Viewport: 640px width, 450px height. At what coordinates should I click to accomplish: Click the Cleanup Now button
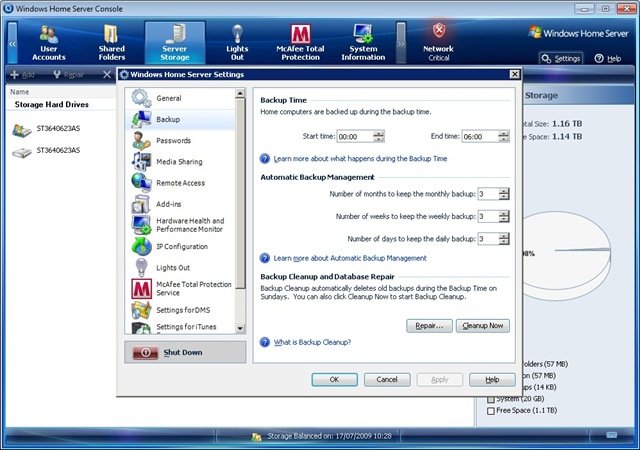pyautogui.click(x=483, y=325)
